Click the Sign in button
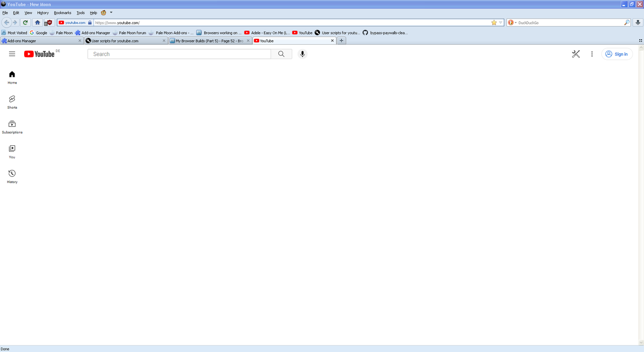Screen dimensions: 644x352 tap(617, 54)
